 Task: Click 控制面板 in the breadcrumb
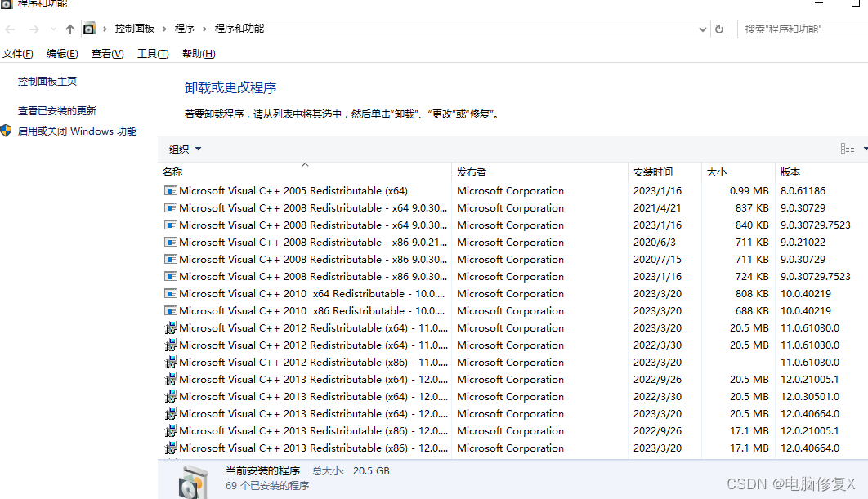point(135,29)
